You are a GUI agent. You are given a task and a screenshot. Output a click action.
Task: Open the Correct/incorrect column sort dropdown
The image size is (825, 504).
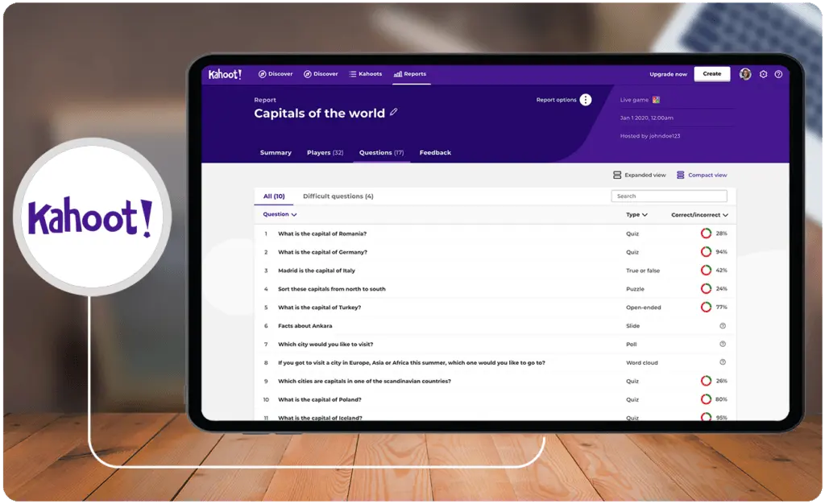(700, 215)
